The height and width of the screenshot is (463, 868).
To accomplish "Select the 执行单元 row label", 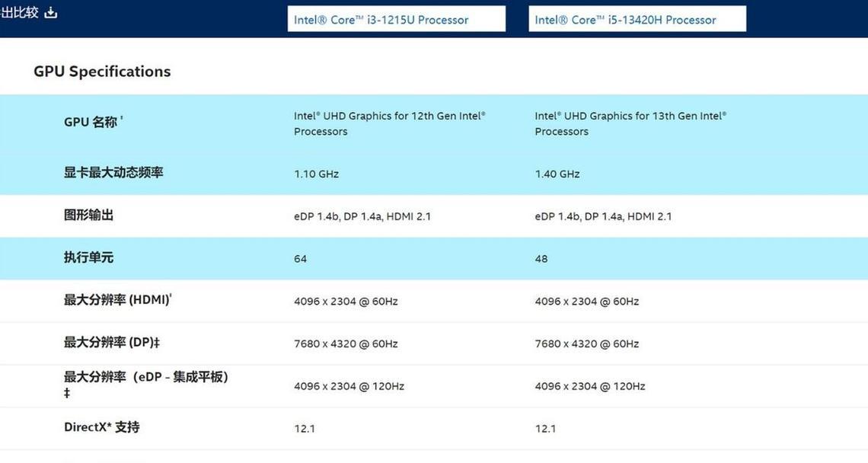I will 88,257.
